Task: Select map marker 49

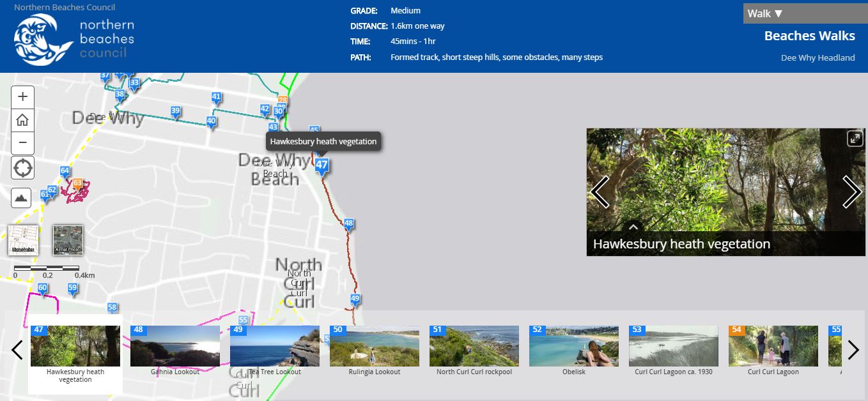Action: click(x=355, y=299)
